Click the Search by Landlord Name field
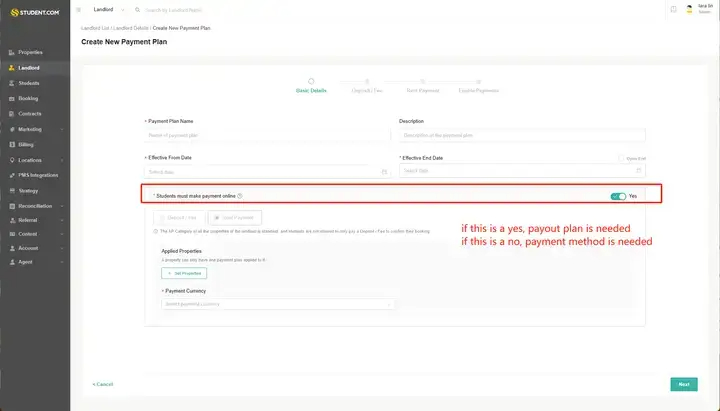The height and width of the screenshot is (411, 720). (174, 10)
